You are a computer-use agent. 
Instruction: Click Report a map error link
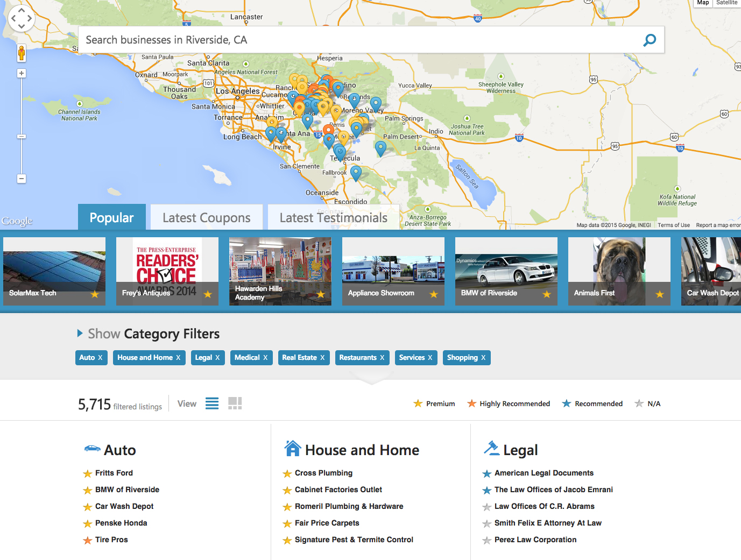[718, 225]
